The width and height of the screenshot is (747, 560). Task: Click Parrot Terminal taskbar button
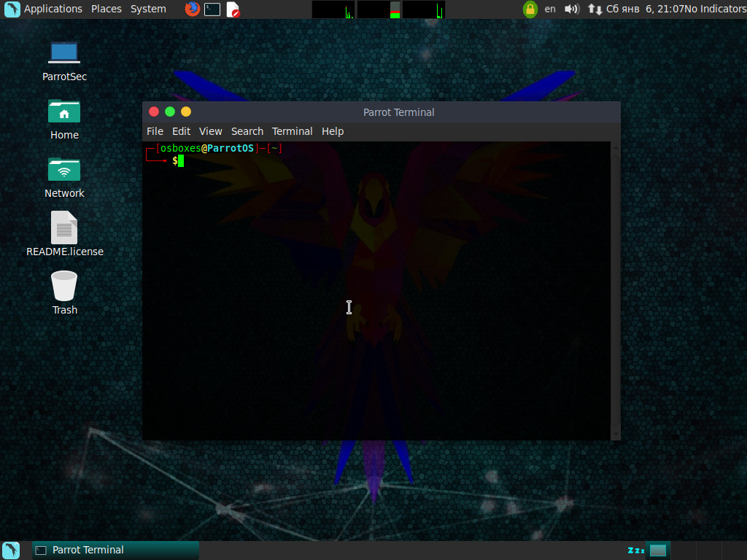tap(116, 551)
